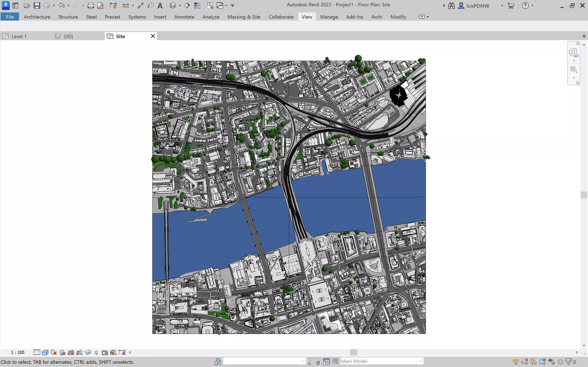Open the Visual Style dropdown
The image size is (588, 367).
pyautogui.click(x=45, y=352)
